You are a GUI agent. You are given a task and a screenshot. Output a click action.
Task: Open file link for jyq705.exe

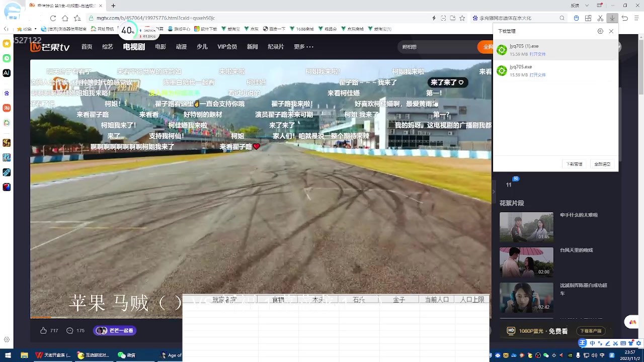point(537,75)
